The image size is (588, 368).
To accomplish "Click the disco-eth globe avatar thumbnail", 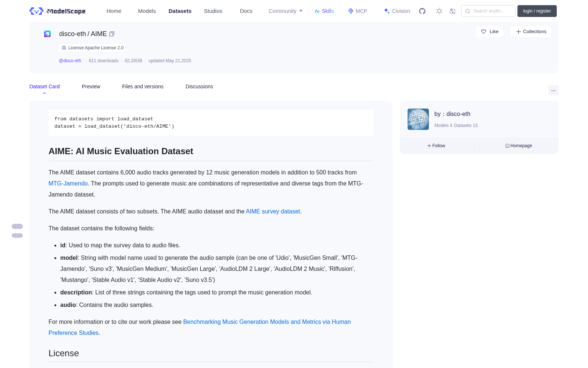I will 418,119.
